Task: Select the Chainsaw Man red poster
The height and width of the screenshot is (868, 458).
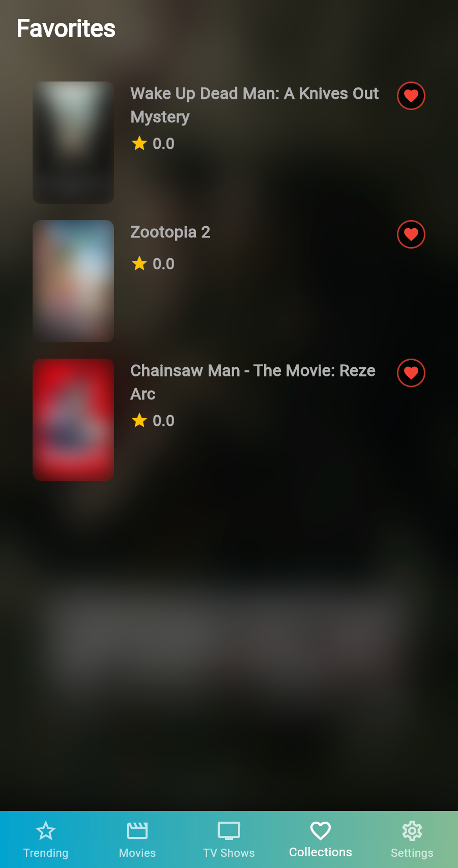Action: click(x=73, y=420)
